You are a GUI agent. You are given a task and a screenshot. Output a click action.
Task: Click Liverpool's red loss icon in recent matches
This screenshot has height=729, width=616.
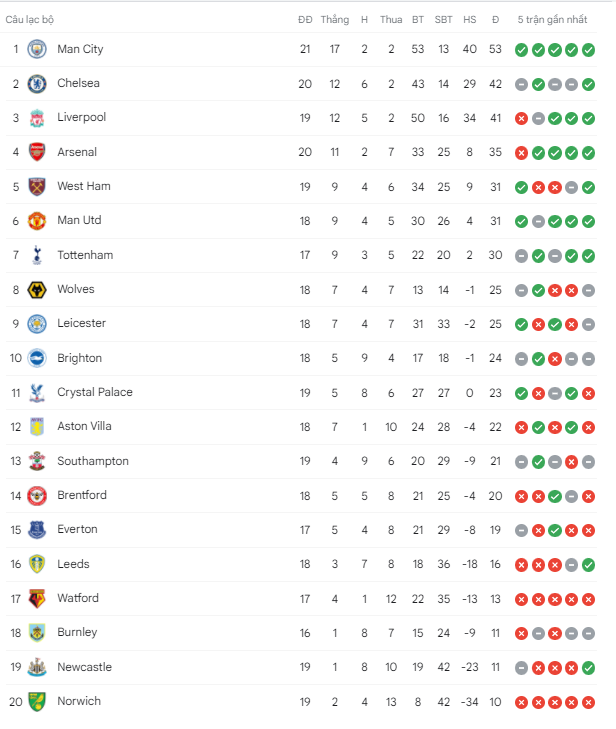521,119
